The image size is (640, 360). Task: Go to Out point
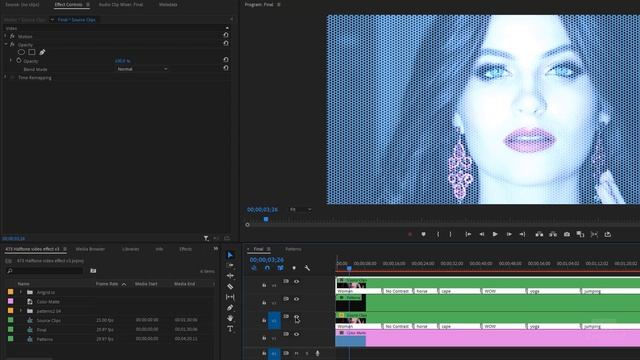point(522,234)
